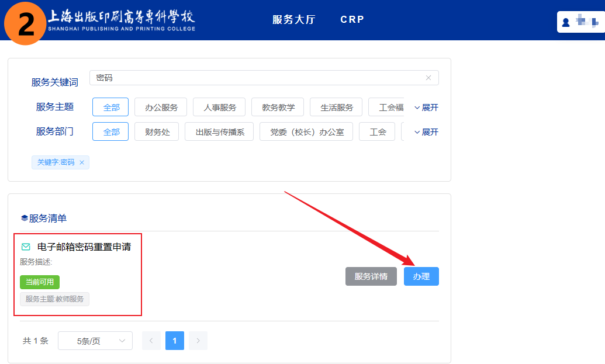
Task: Click the 当前可用 status badge
Action: tap(40, 282)
